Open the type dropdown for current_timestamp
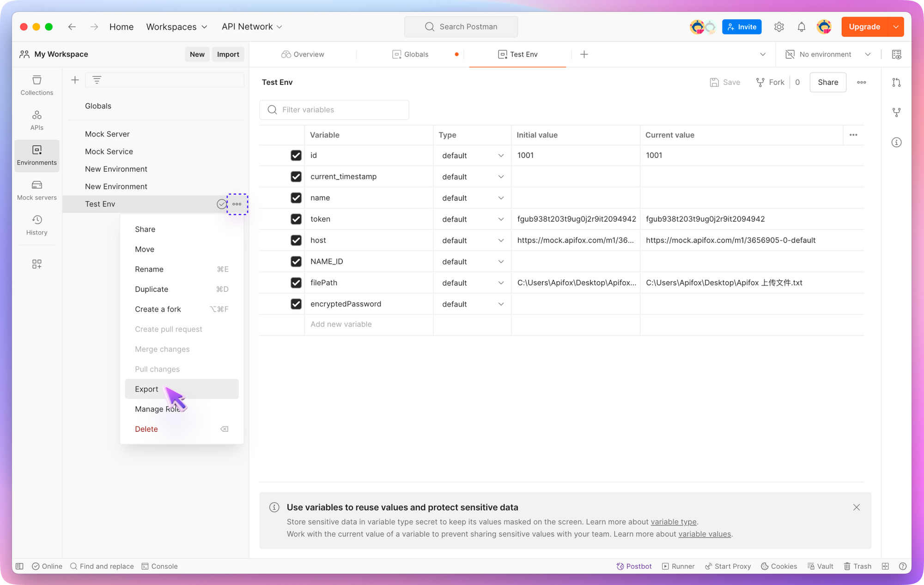The width and height of the screenshot is (924, 585). pos(472,177)
